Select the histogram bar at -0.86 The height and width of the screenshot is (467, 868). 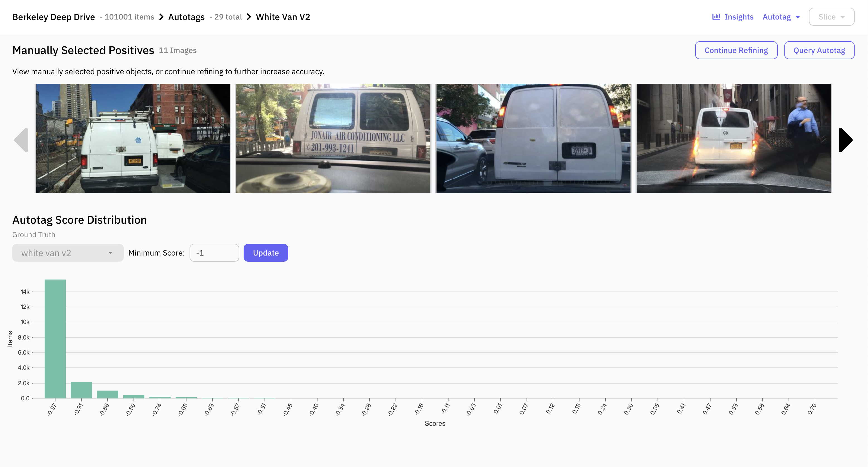pos(108,394)
